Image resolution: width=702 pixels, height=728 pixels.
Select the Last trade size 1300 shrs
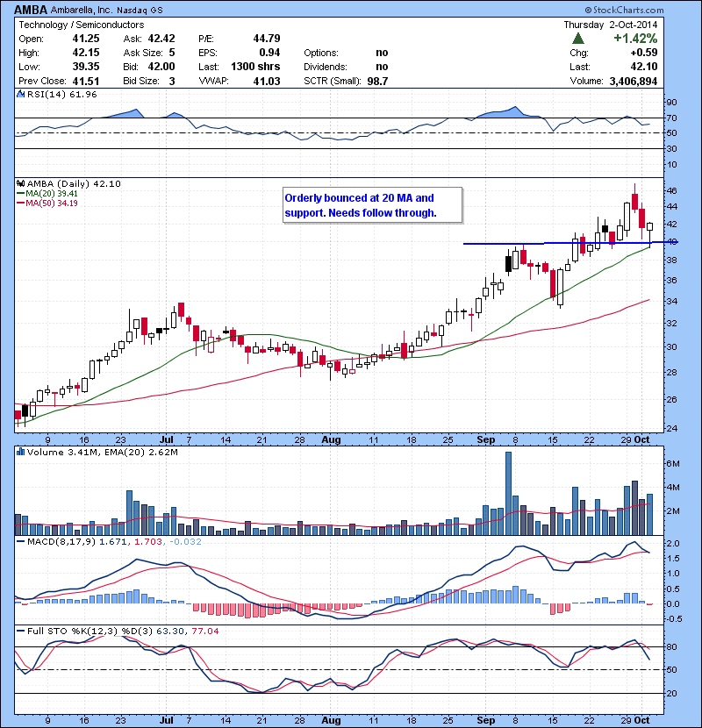point(255,67)
